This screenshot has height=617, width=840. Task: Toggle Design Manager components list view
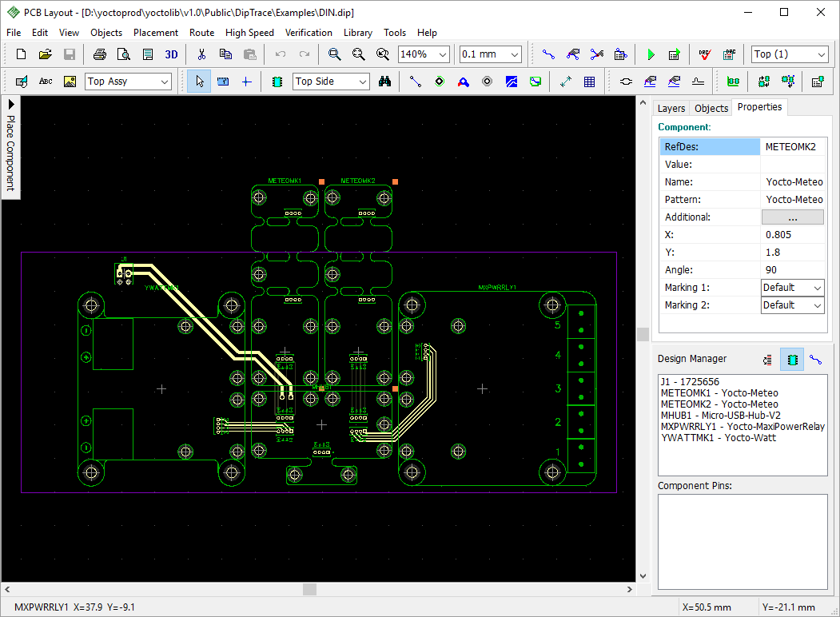tap(791, 360)
